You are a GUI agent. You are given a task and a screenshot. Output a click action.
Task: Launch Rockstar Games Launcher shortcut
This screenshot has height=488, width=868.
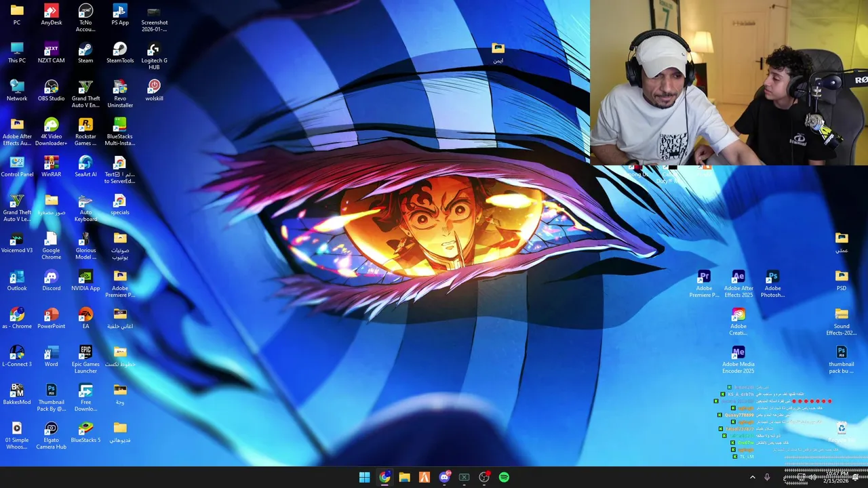85,131
